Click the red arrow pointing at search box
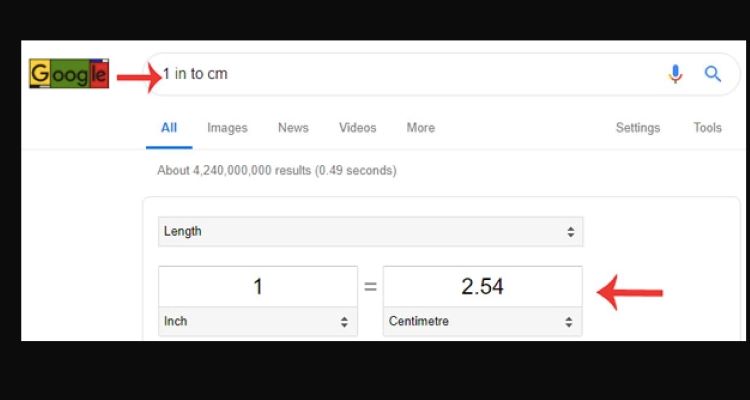The image size is (750, 400). point(139,76)
